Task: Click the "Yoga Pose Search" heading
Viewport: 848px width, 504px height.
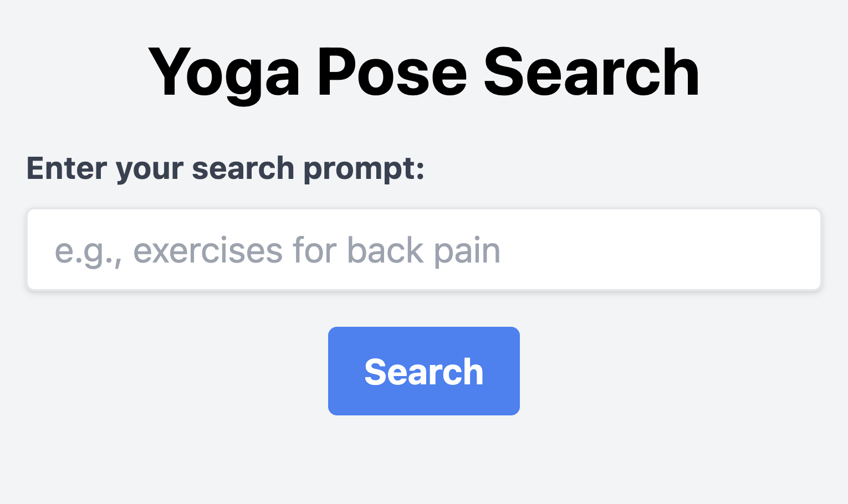Action: tap(423, 73)
